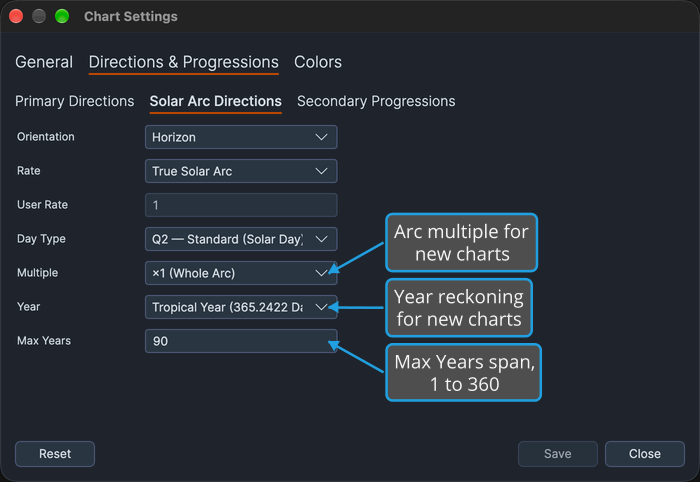The width and height of the screenshot is (700, 482).
Task: Switch to the General tab
Action: click(x=44, y=62)
